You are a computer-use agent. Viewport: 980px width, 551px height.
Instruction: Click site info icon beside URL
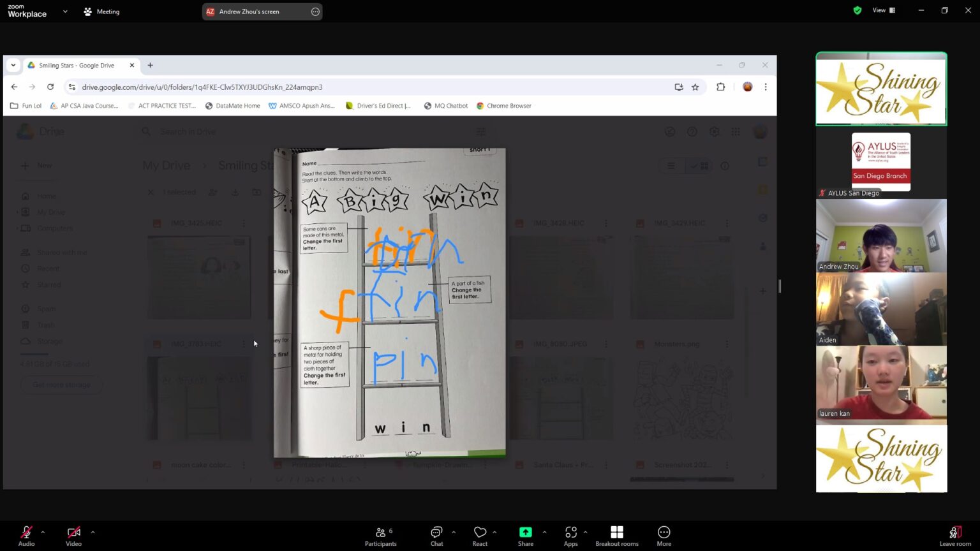[x=71, y=87]
